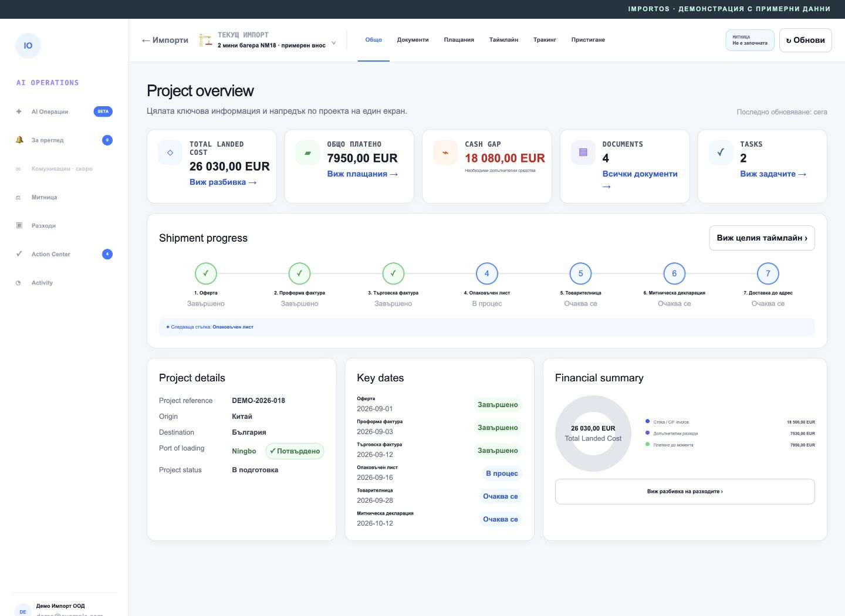Click the green Платено до момента legend dot

[647, 444]
